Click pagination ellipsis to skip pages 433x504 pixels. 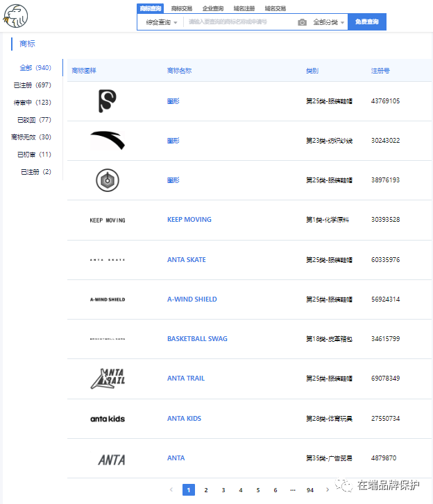coord(293,490)
